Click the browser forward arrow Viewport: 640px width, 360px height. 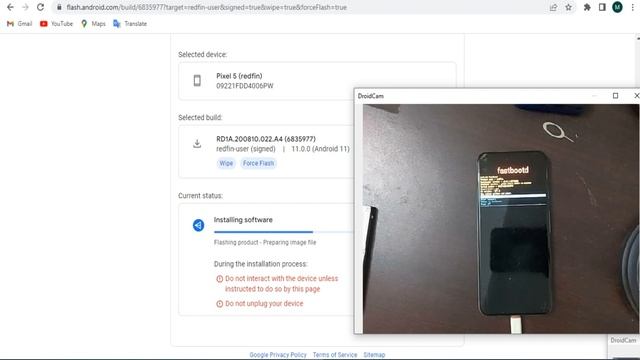coord(25,7)
